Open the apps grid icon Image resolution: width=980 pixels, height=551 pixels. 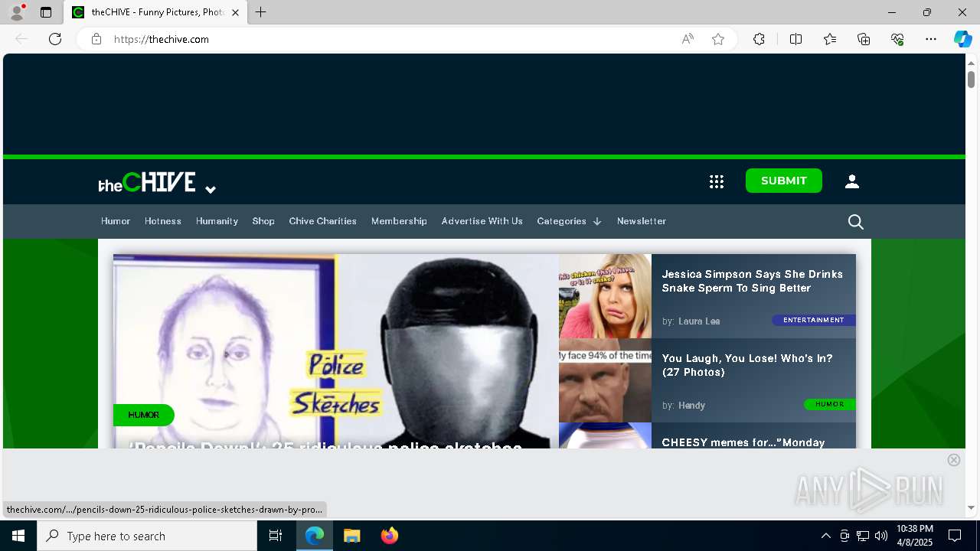coord(717,181)
